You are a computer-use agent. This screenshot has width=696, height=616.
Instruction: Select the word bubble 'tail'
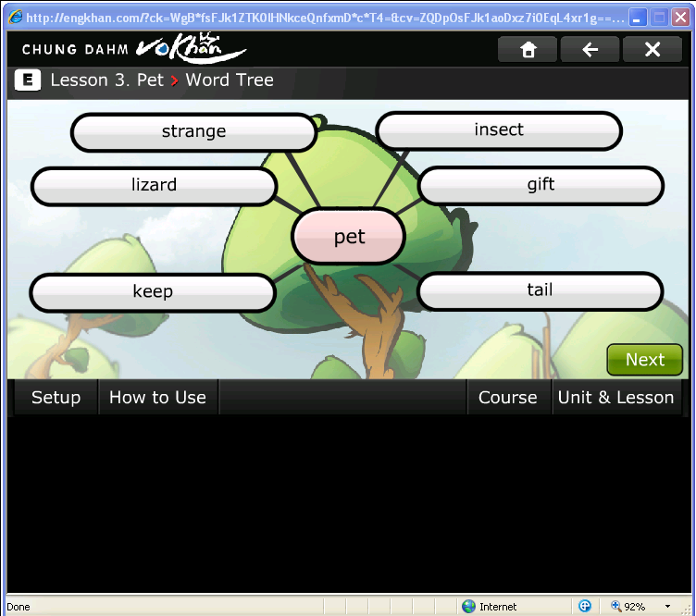[540, 290]
